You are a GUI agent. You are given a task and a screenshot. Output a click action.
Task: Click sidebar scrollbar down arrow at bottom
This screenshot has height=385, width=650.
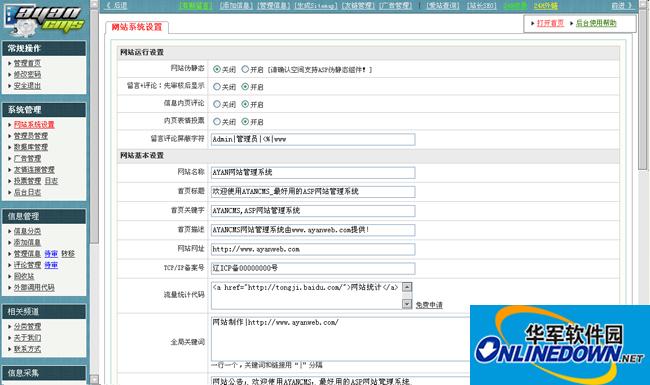click(x=95, y=380)
